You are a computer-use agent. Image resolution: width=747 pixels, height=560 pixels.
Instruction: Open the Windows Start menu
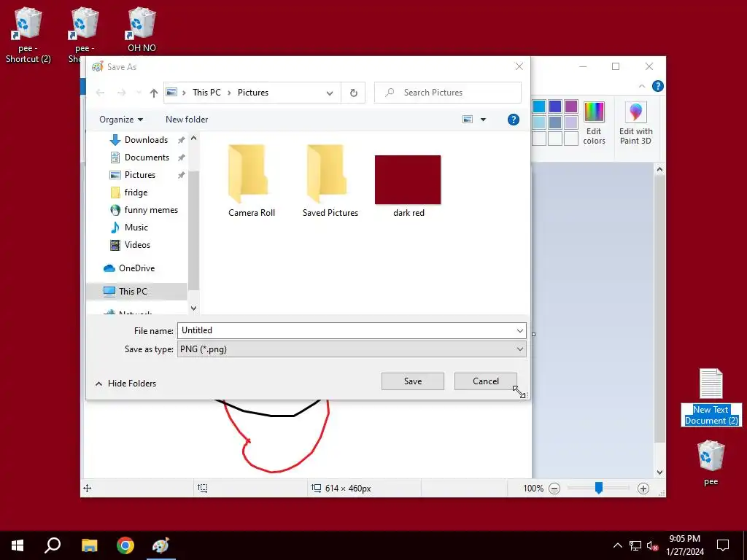pos(18,545)
